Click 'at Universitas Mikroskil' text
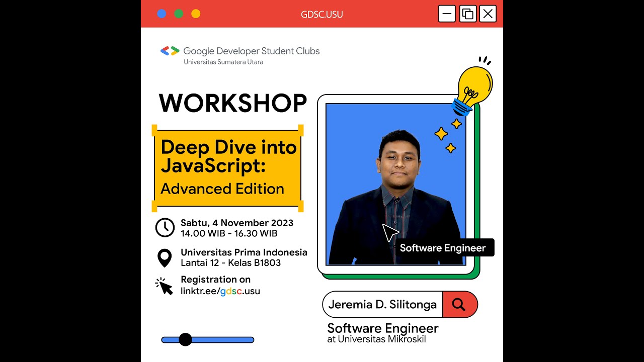The height and width of the screenshot is (362, 644). [x=377, y=339]
